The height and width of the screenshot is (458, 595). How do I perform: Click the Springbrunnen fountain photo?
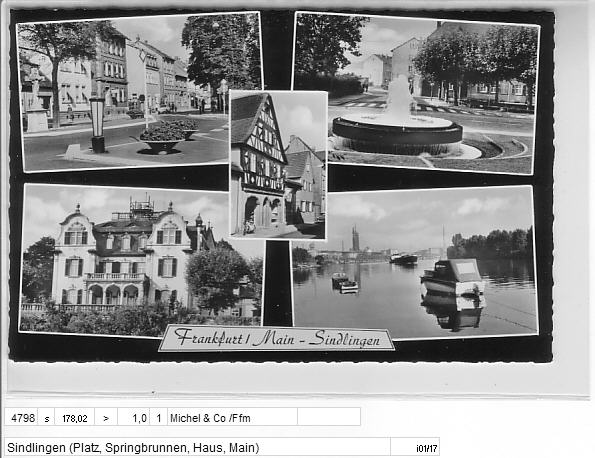[416, 93]
